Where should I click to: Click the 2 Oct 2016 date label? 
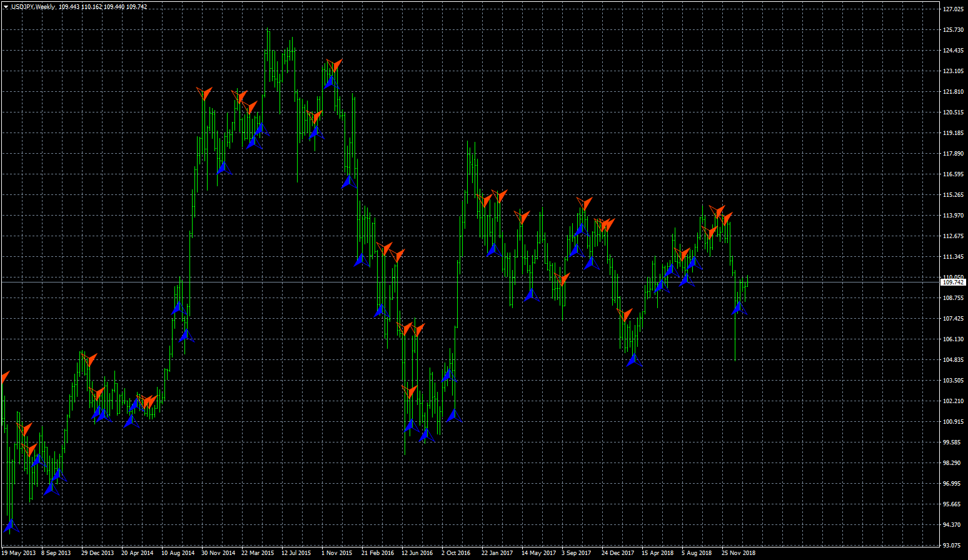coord(456,553)
